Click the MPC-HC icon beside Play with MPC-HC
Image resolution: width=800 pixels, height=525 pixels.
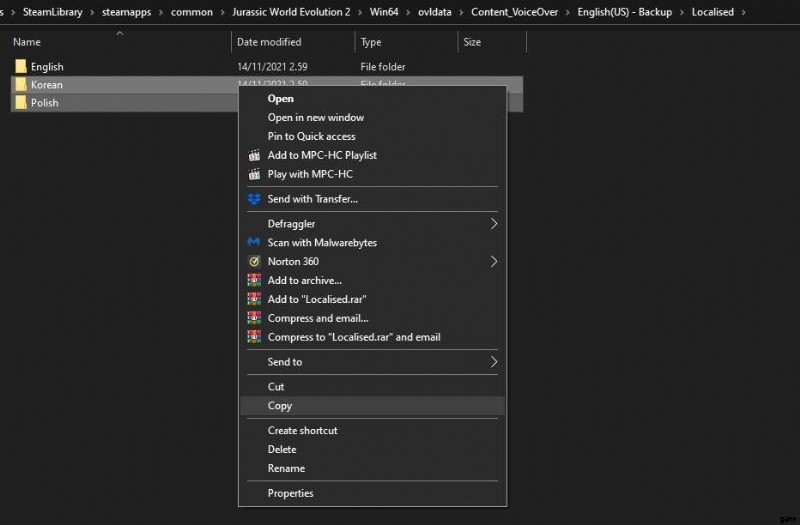(x=253, y=174)
